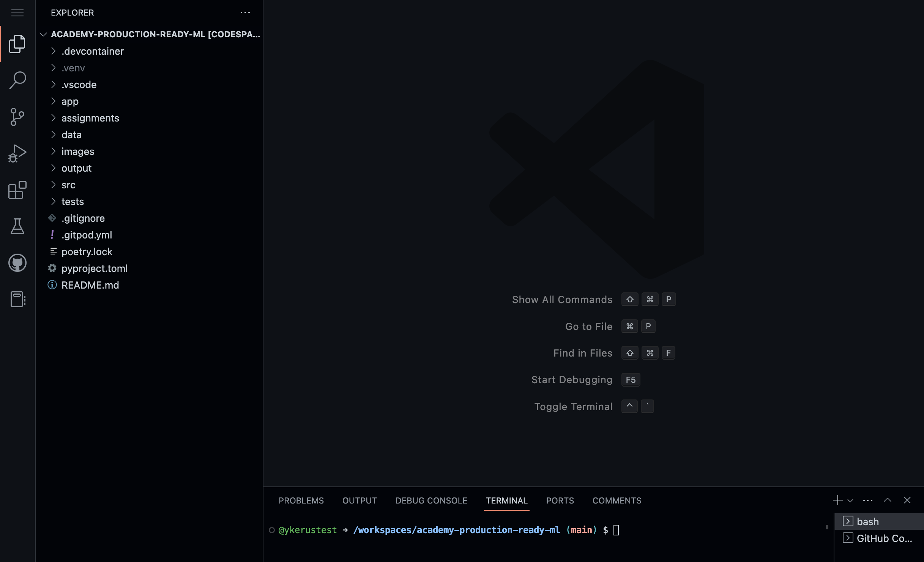924x562 pixels.
Task: Open the Extensions view
Action: point(17,190)
